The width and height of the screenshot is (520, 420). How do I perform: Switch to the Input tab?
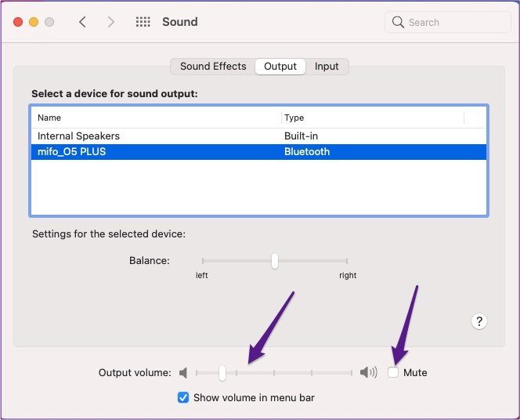click(327, 67)
